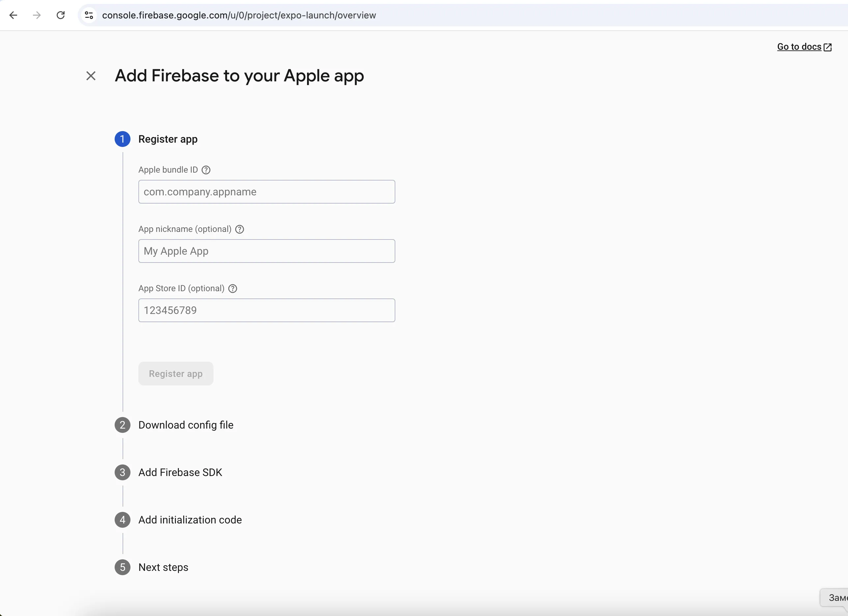Focus the App nickname input field
The image size is (848, 616).
click(267, 251)
